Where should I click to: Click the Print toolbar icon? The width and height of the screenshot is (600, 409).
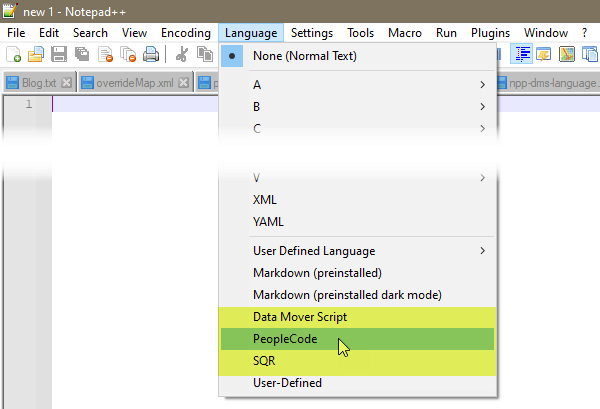pos(151,54)
